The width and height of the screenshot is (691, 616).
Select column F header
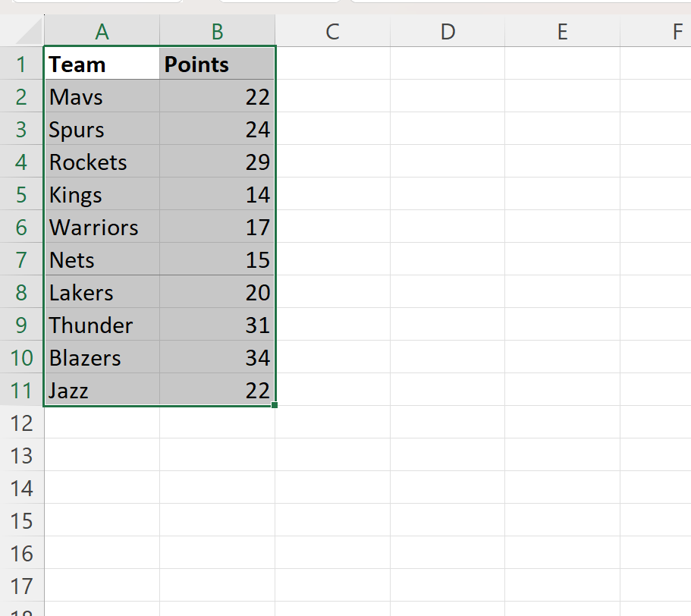point(675,31)
